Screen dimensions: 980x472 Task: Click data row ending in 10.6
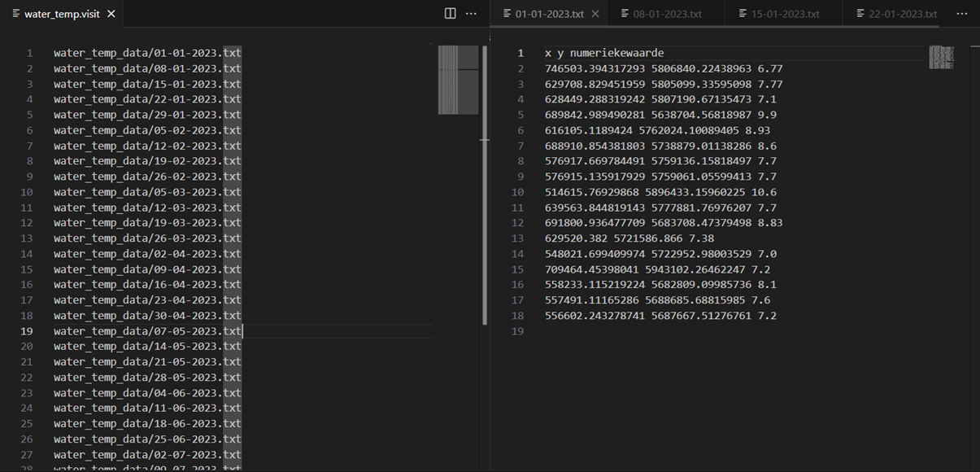(x=660, y=192)
